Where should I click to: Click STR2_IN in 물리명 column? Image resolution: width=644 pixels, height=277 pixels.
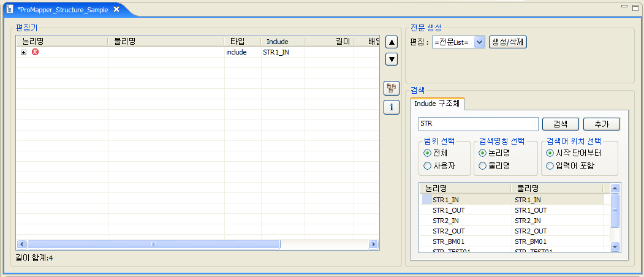[528, 221]
